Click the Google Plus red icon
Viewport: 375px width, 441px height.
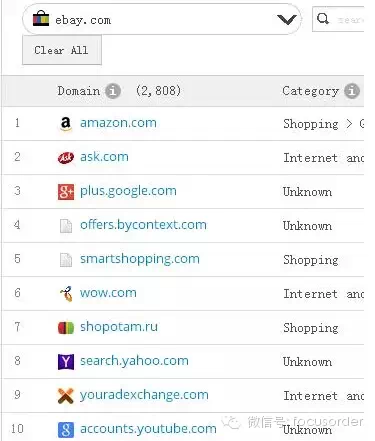pyautogui.click(x=66, y=192)
